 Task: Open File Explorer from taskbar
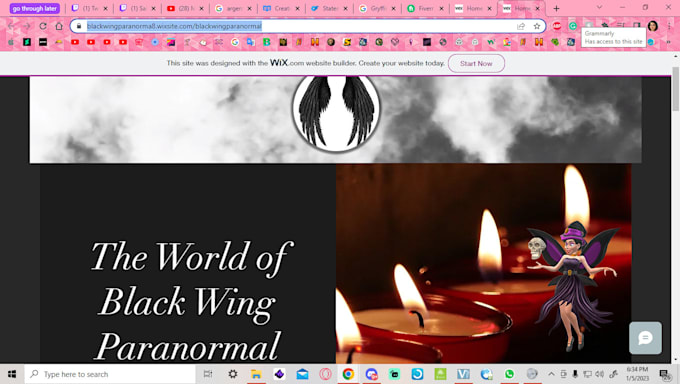click(x=256, y=374)
